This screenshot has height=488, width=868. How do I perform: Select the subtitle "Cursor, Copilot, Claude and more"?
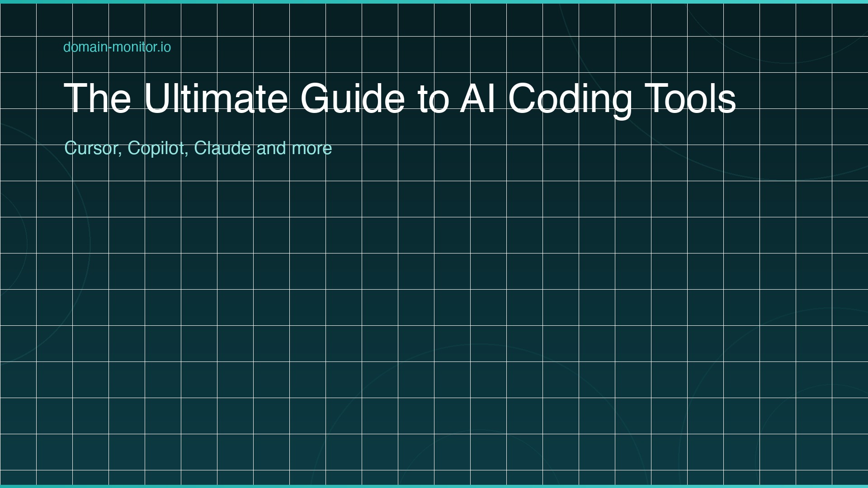pos(198,147)
